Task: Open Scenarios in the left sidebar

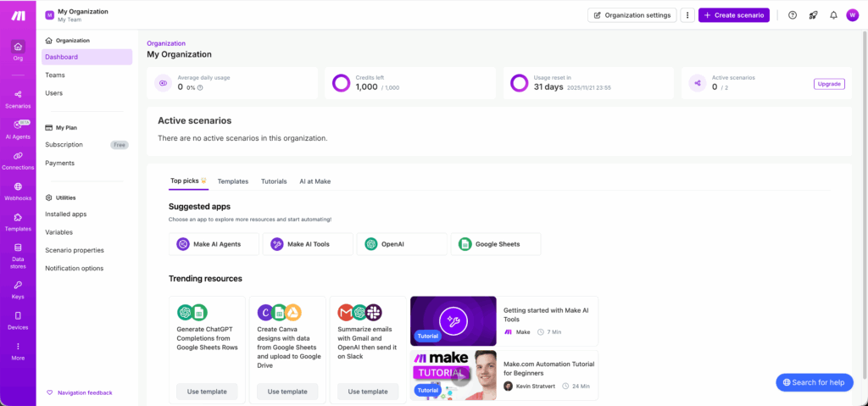Action: [x=18, y=98]
